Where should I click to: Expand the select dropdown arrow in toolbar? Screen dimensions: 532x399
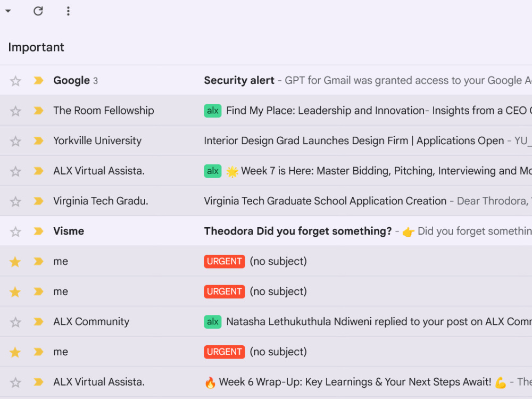click(8, 11)
